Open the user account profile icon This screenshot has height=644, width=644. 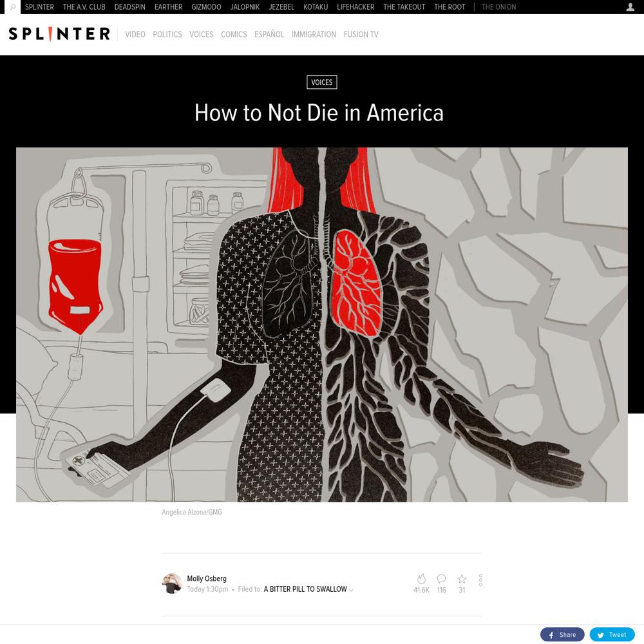pos(630,7)
